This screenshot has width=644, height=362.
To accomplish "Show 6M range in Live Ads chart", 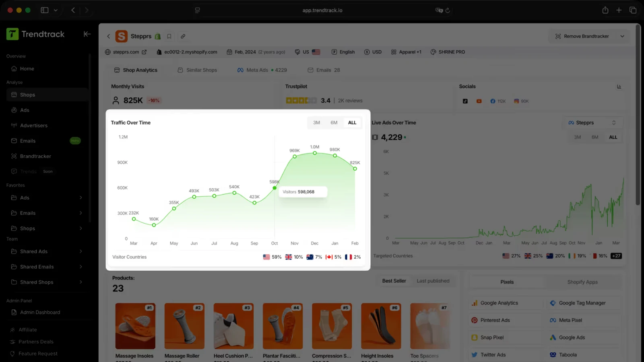I will tap(595, 137).
